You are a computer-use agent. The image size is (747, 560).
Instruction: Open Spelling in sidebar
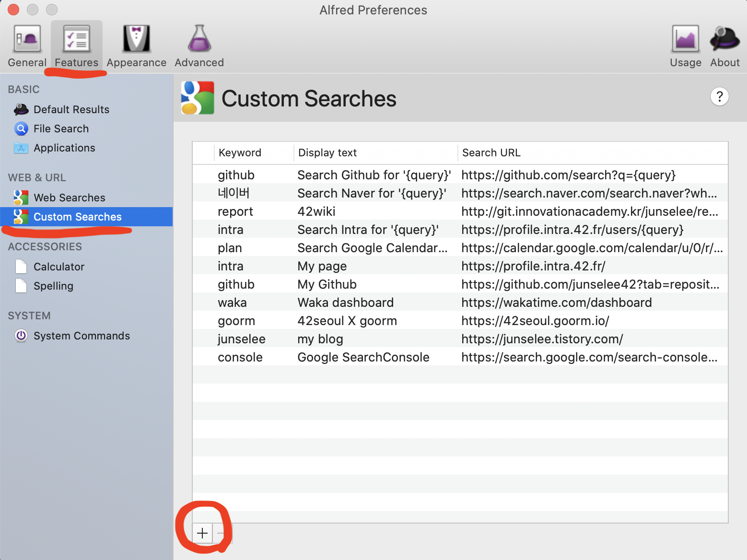86,286
